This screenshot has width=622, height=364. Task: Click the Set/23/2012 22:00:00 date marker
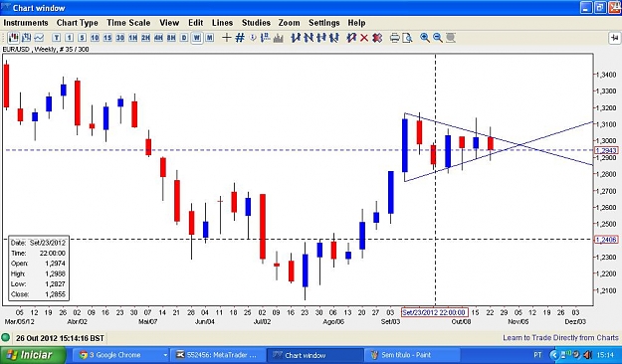pos(435,312)
